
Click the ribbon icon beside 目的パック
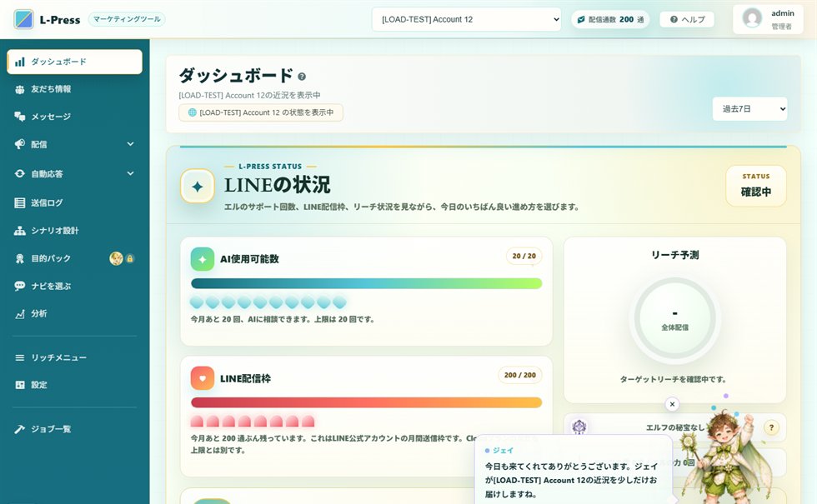[20, 258]
